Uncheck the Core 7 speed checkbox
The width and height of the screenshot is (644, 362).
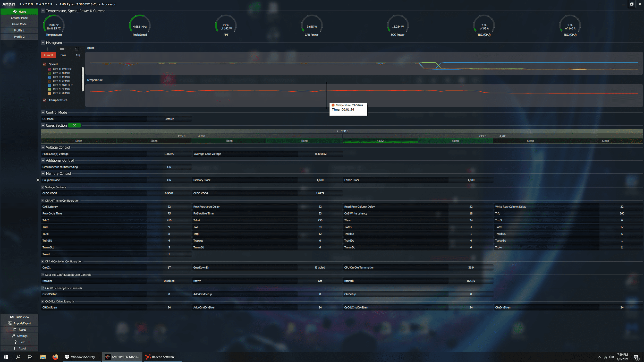point(49,93)
